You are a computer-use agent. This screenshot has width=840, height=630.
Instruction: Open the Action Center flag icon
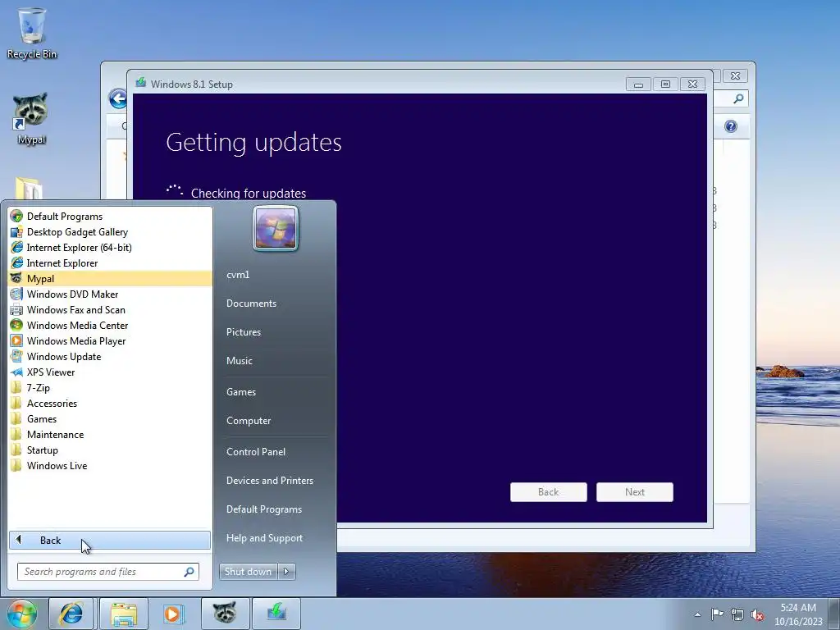(x=717, y=614)
